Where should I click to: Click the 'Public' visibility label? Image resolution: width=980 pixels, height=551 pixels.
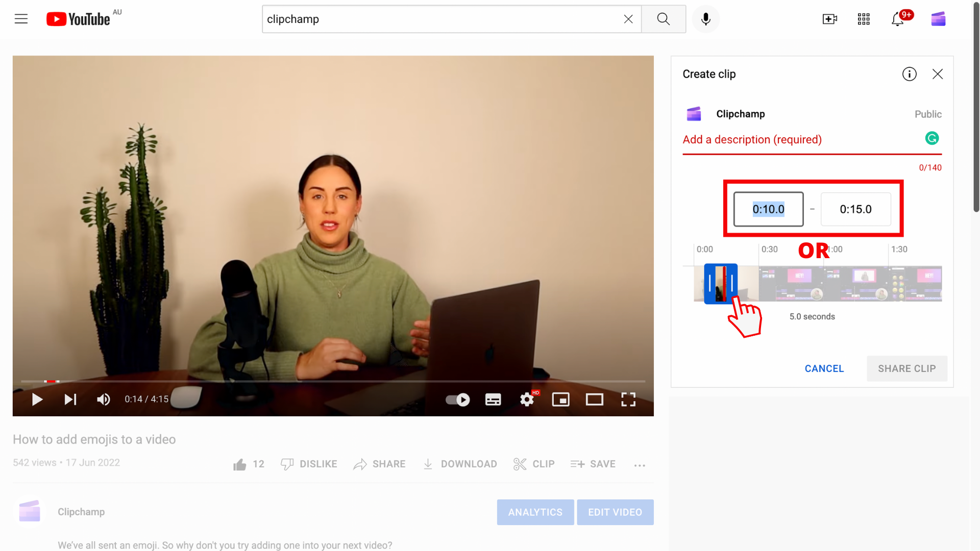point(927,114)
